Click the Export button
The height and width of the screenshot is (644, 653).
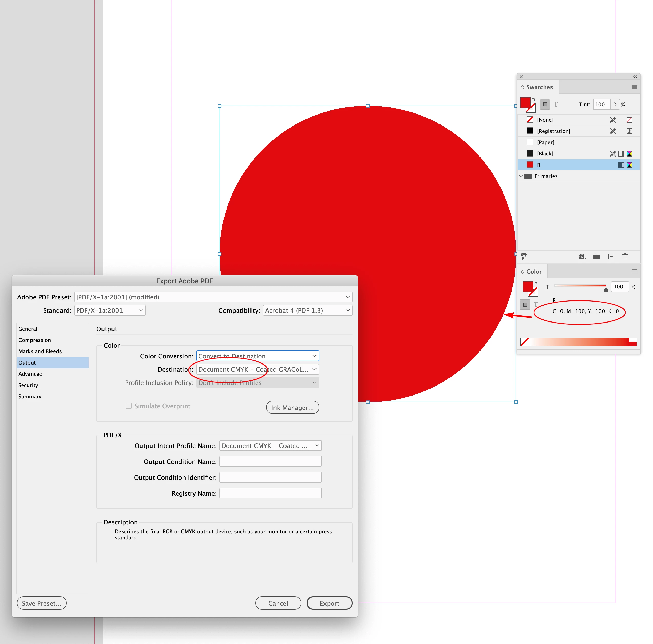[329, 603]
